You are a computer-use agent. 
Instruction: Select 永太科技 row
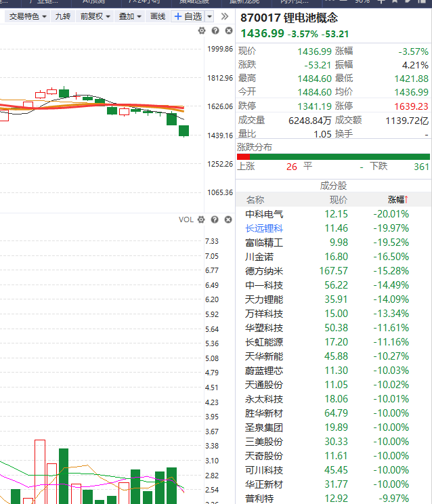click(x=333, y=399)
